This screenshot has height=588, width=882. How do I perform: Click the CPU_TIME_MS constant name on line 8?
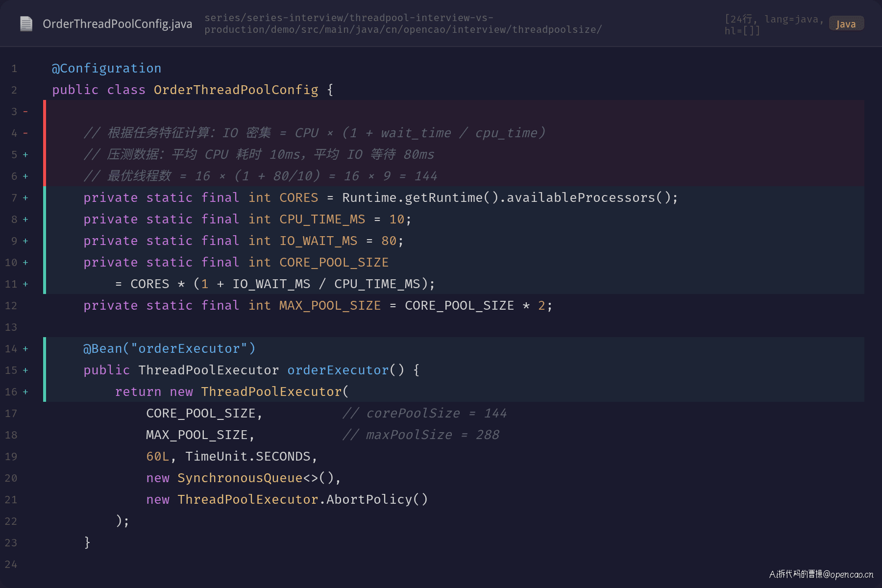(322, 219)
